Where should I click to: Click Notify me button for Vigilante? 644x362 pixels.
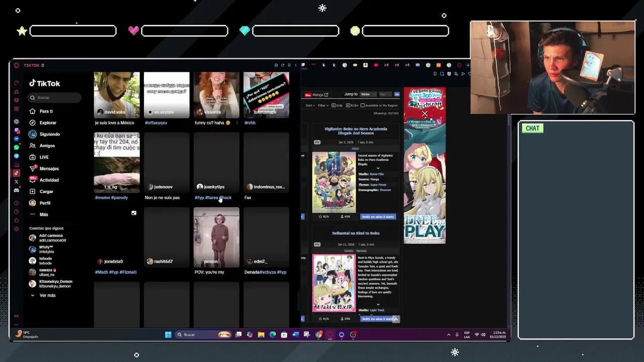(x=378, y=217)
